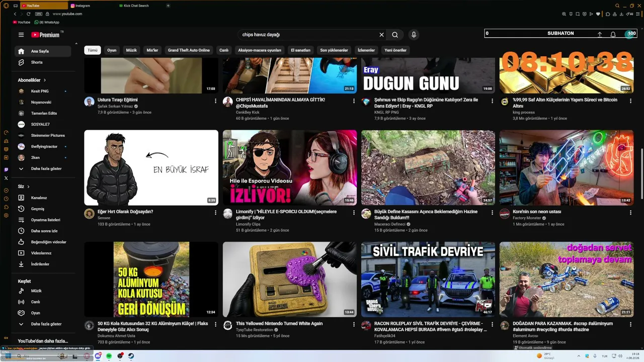Open the CHIPS'İ HAVALİMANINDAN ALMAYA GİTTİK title
This screenshot has height=362, width=644.
[280, 103]
